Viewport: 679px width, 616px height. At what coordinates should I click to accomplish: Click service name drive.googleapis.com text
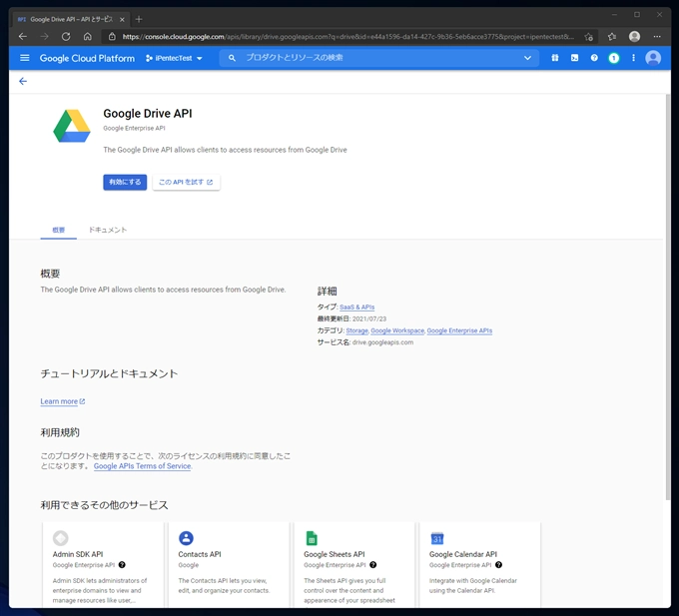(x=382, y=342)
